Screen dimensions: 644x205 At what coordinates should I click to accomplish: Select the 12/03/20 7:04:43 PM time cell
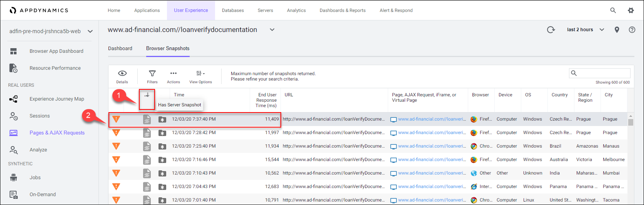click(x=194, y=187)
